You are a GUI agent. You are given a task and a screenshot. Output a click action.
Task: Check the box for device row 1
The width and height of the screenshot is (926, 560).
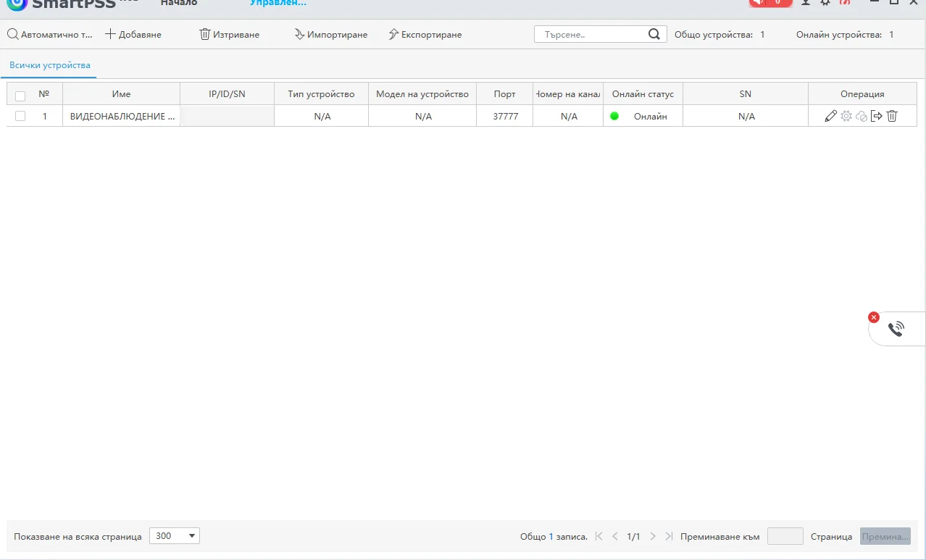[x=20, y=116]
